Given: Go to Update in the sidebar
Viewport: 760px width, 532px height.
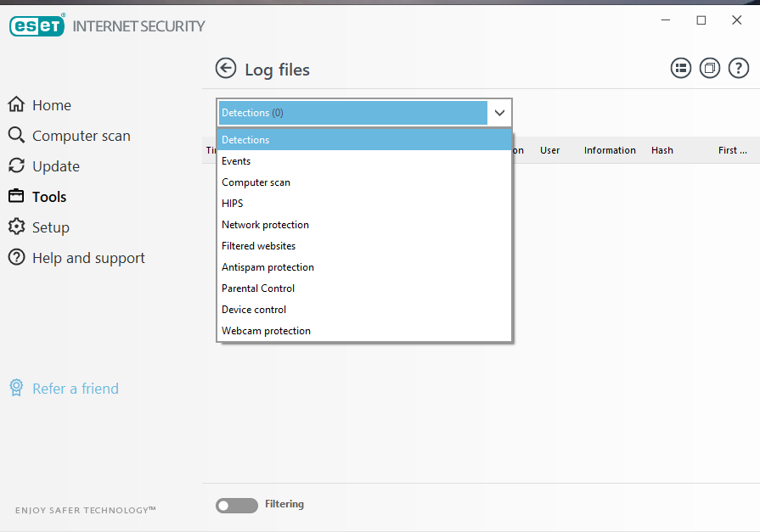Looking at the screenshot, I should click(44, 166).
